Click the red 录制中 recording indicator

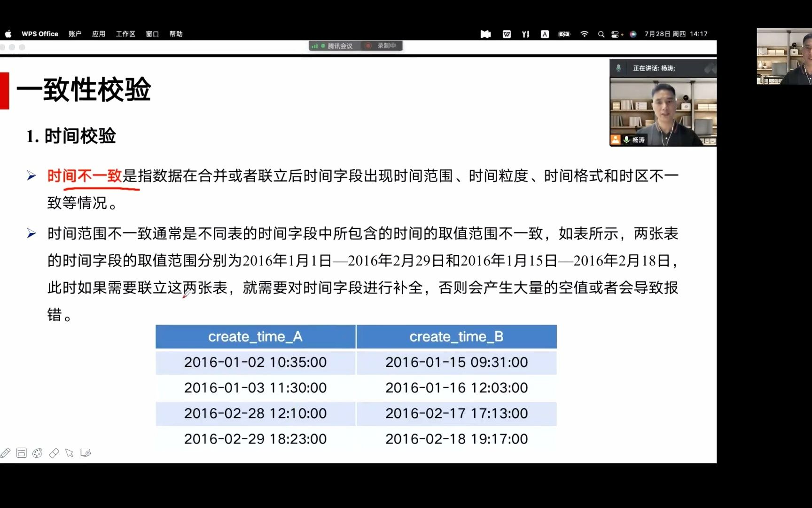(x=369, y=46)
